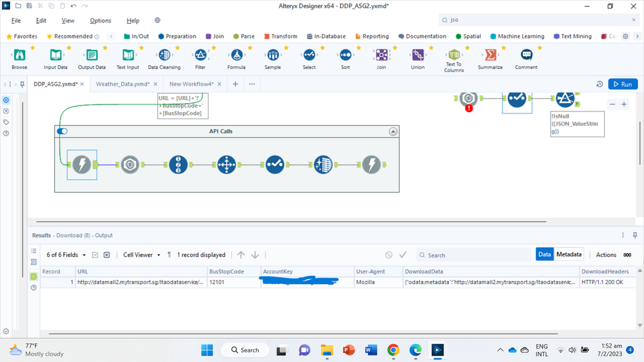Zoom in on the canvas

tap(624, 104)
